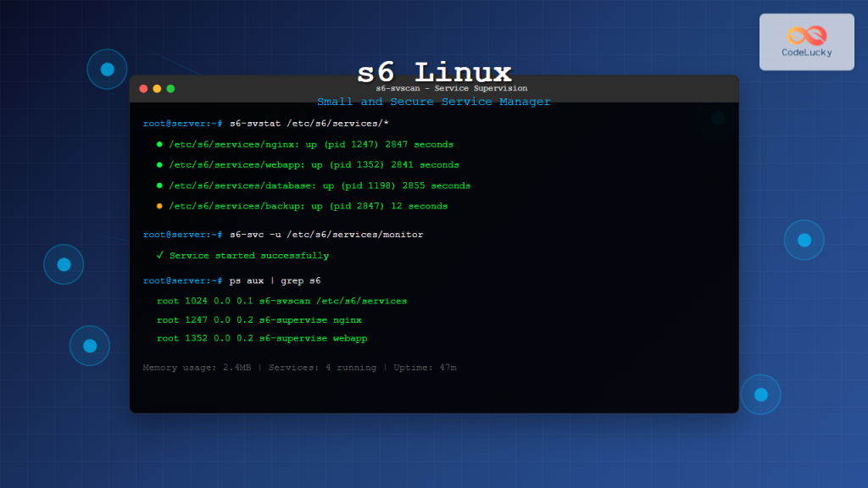Screen dimensions: 868x488
Task: Select the s6-svscan Service Supervision subtitle
Action: 449,87
